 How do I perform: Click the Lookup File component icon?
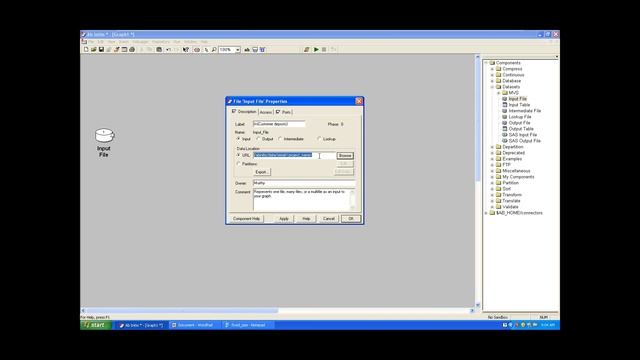[504, 117]
